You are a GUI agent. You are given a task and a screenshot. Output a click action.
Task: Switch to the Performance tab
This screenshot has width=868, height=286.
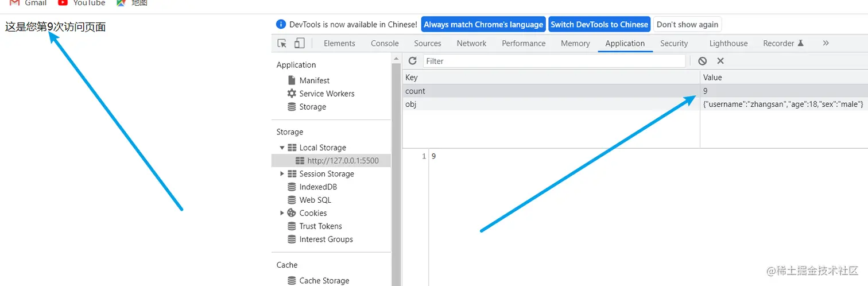[x=524, y=44]
